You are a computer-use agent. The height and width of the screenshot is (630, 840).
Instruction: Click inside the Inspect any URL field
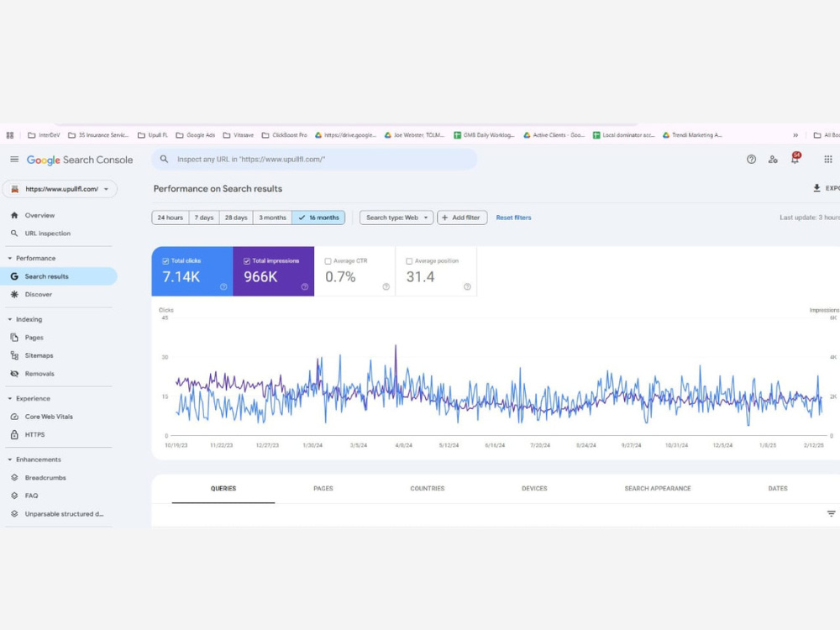314,159
